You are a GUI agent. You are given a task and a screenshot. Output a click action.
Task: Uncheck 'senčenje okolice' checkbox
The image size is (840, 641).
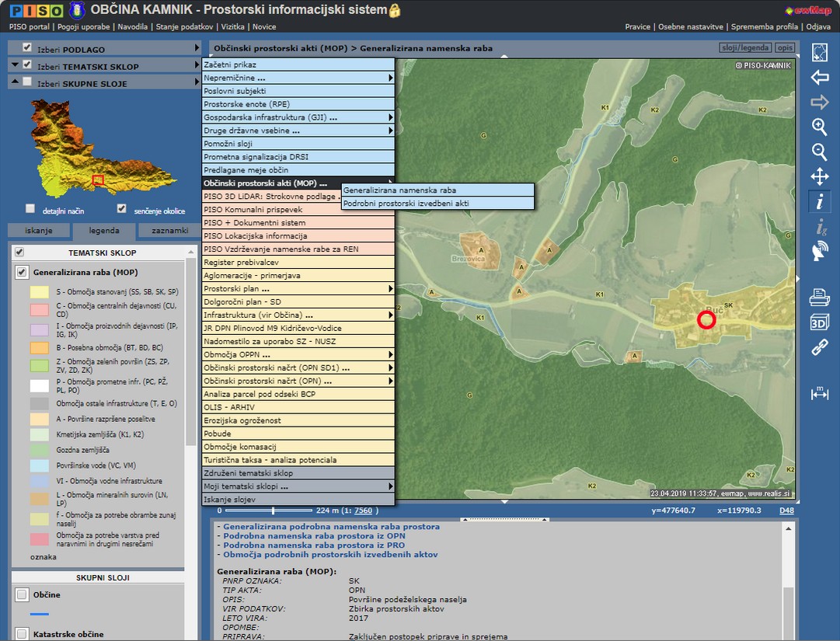point(121,209)
